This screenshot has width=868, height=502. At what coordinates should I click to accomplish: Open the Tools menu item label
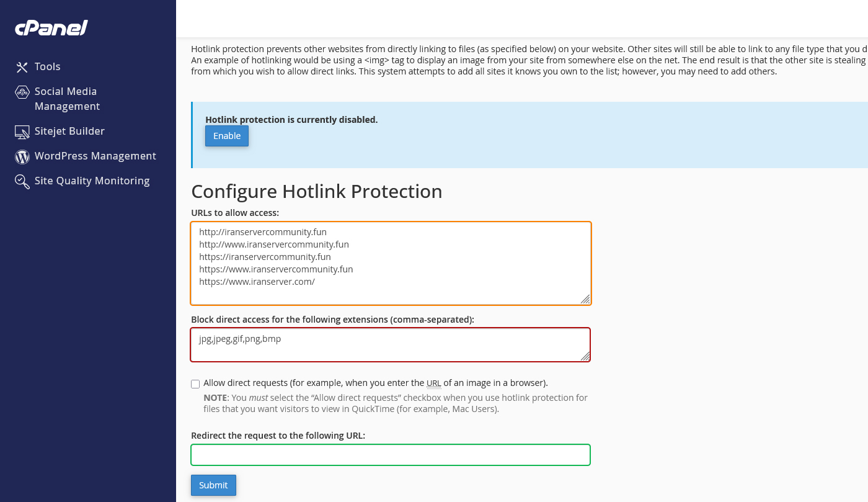tap(48, 66)
